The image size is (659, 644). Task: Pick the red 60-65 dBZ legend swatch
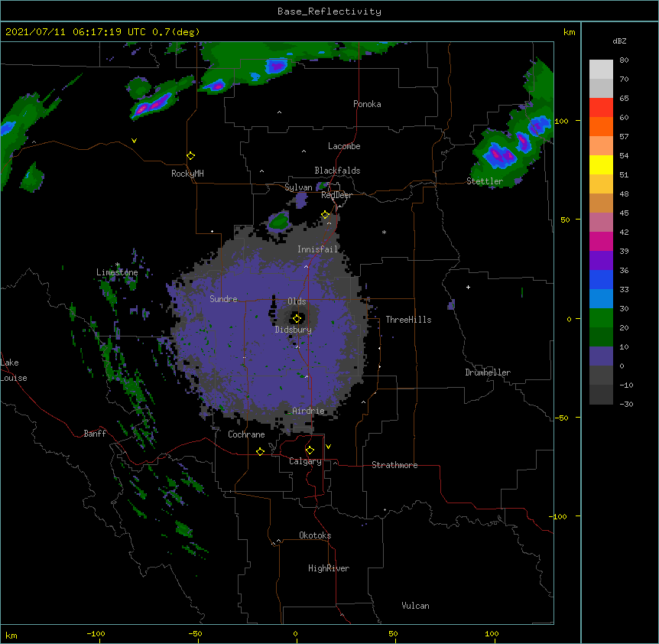(601, 108)
